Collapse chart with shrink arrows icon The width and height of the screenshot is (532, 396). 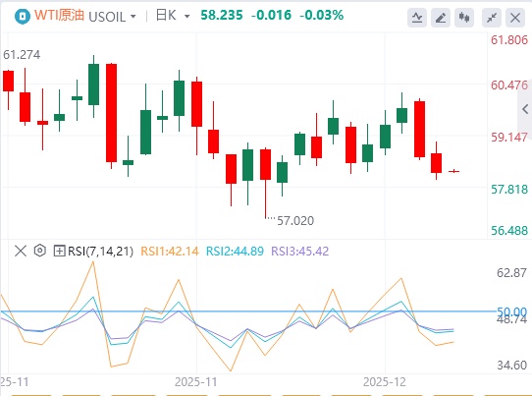pyautogui.click(x=492, y=18)
